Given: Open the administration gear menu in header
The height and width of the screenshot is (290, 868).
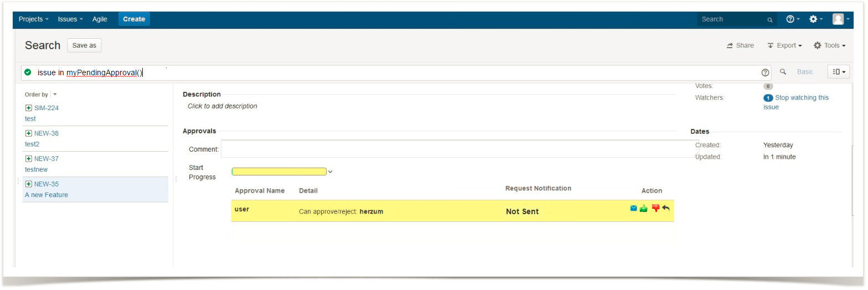Looking at the screenshot, I should click(x=816, y=19).
